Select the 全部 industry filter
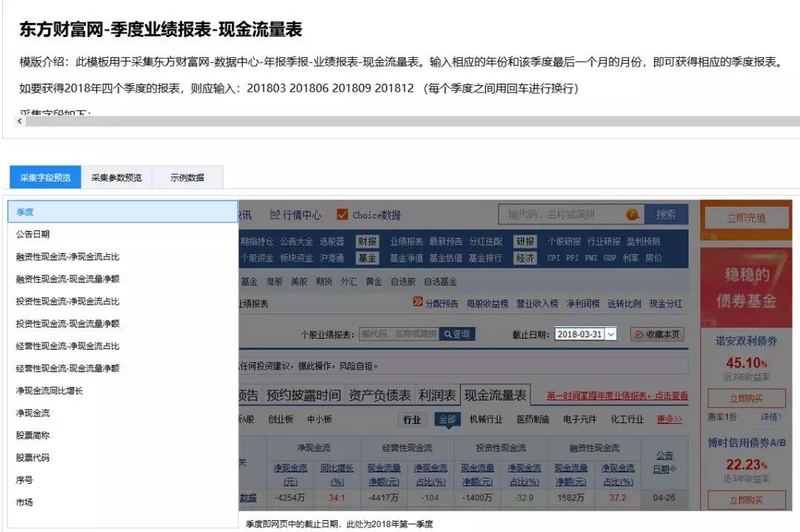Viewport: 800px width, 532px height. click(447, 419)
